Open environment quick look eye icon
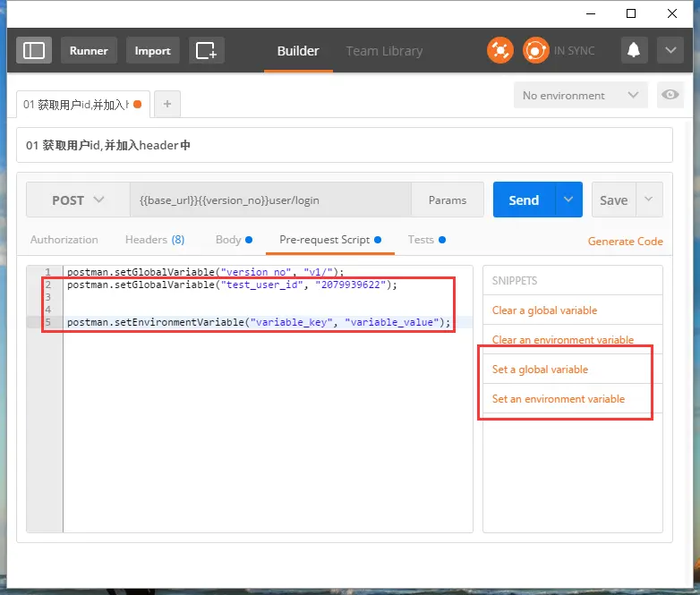Screen dimensions: 700x595 [x=670, y=95]
